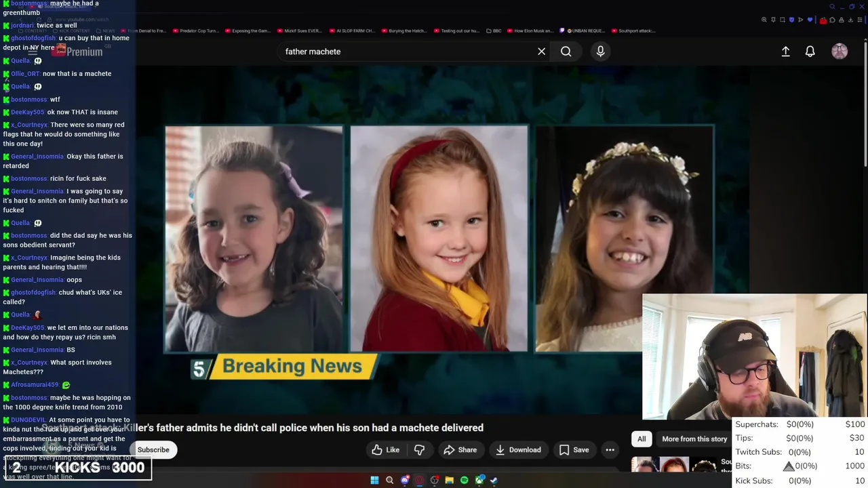Viewport: 868px width, 488px height.
Task: Open the BBC bookmark folder
Action: [494, 30]
